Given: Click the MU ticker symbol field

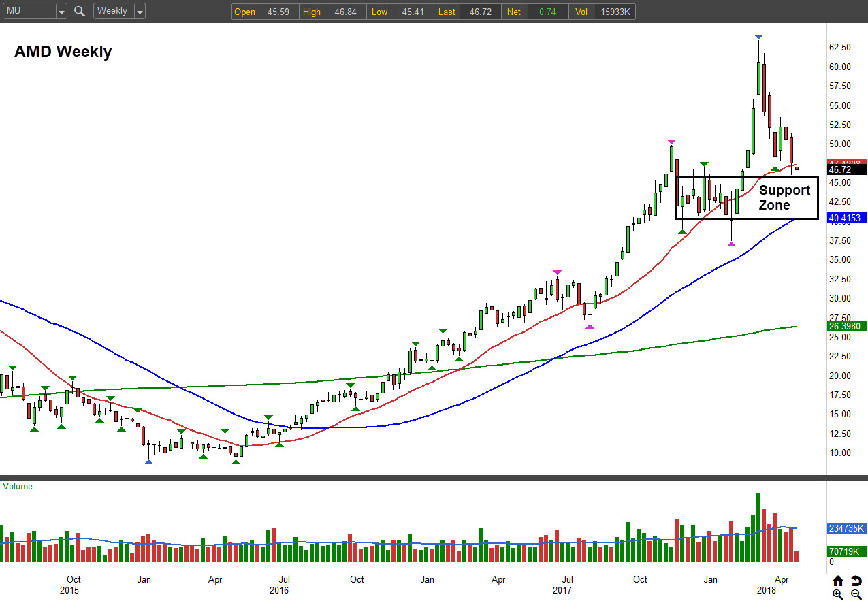Looking at the screenshot, I should (29, 12).
